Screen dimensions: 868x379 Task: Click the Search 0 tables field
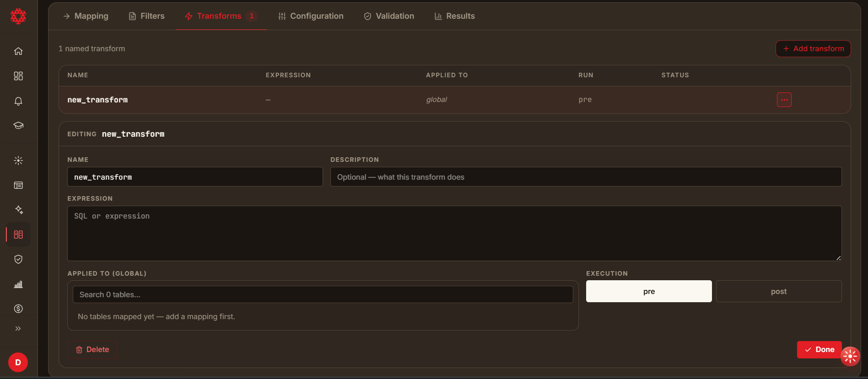(323, 294)
